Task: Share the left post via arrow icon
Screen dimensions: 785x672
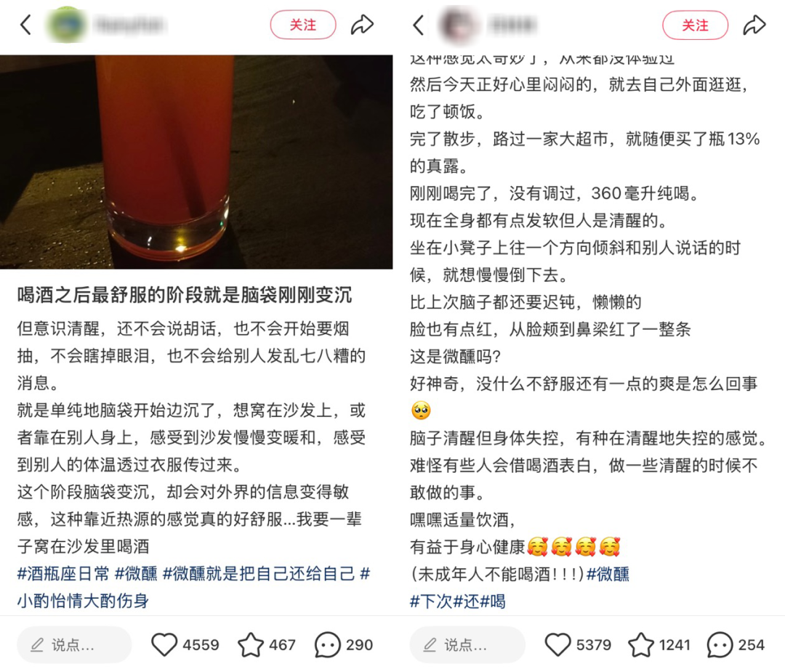Action: coord(362,25)
